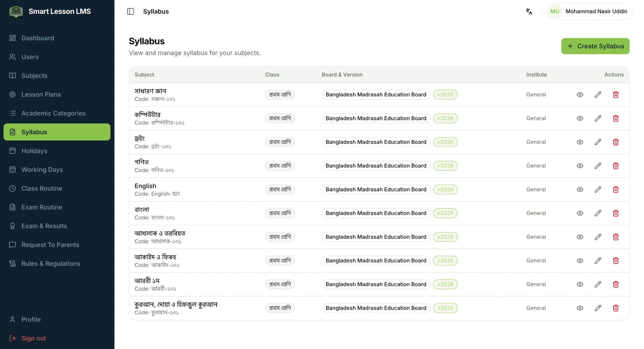
Task: Open Request To Parents in the sidebar
Action: [57, 245]
